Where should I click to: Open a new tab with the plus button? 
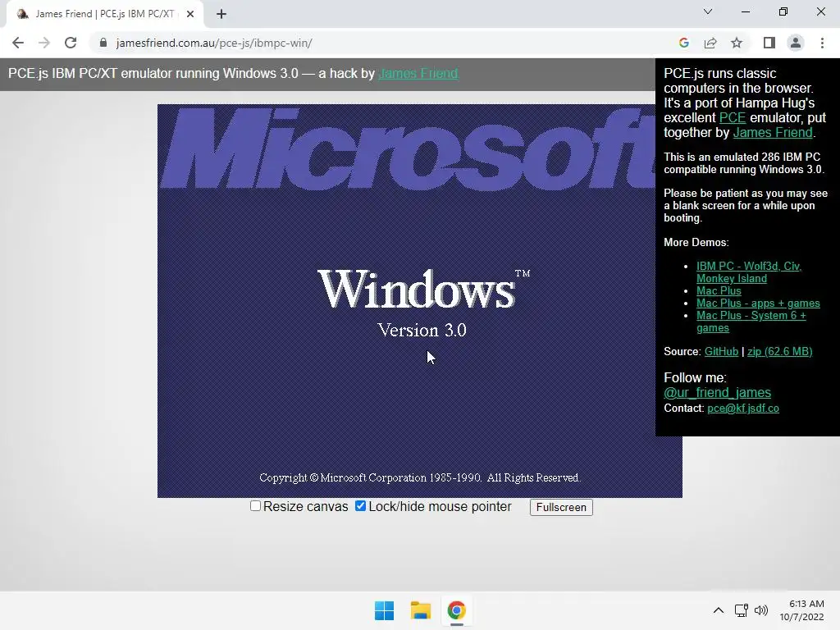coord(221,14)
